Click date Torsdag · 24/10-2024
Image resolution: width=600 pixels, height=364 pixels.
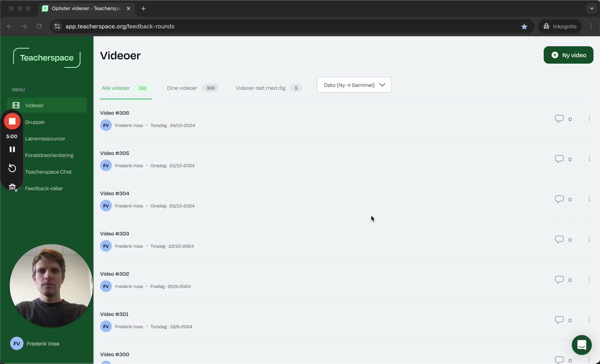pyautogui.click(x=173, y=125)
